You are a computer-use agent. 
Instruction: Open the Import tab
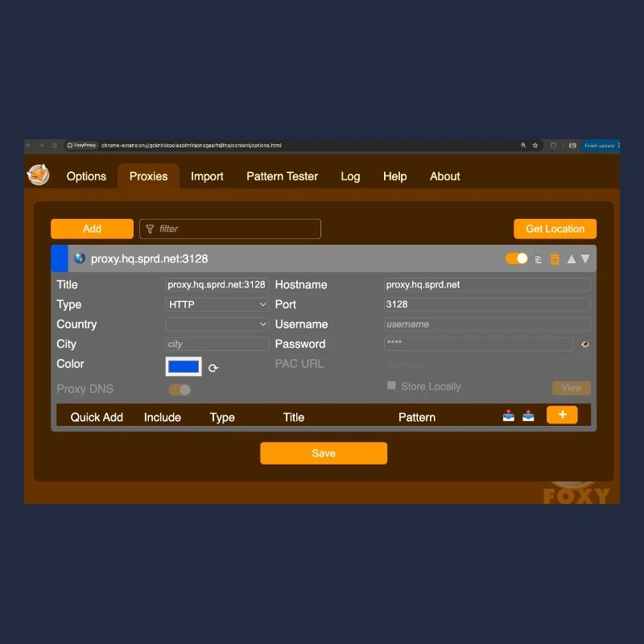(x=207, y=176)
